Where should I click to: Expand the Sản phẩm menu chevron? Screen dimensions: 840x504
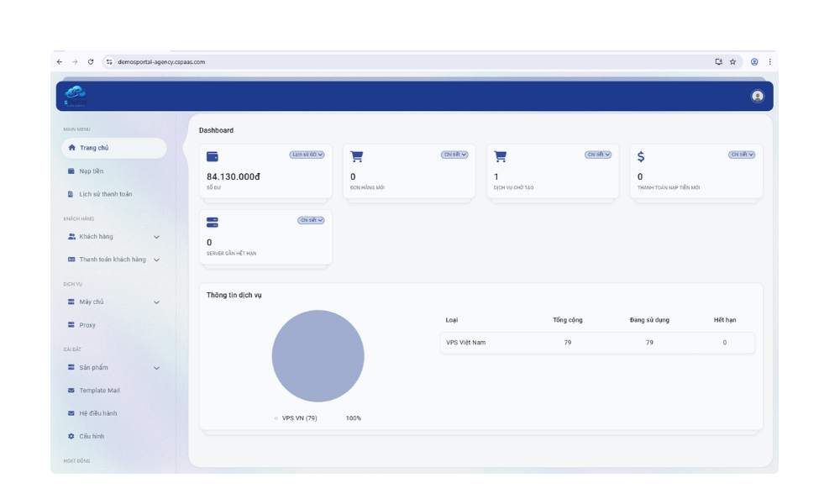156,368
